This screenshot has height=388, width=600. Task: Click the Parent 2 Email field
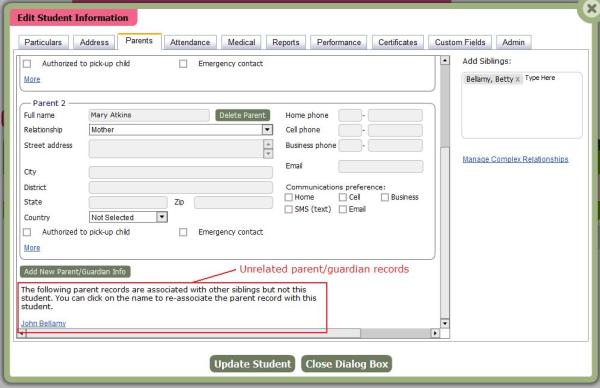click(x=381, y=166)
